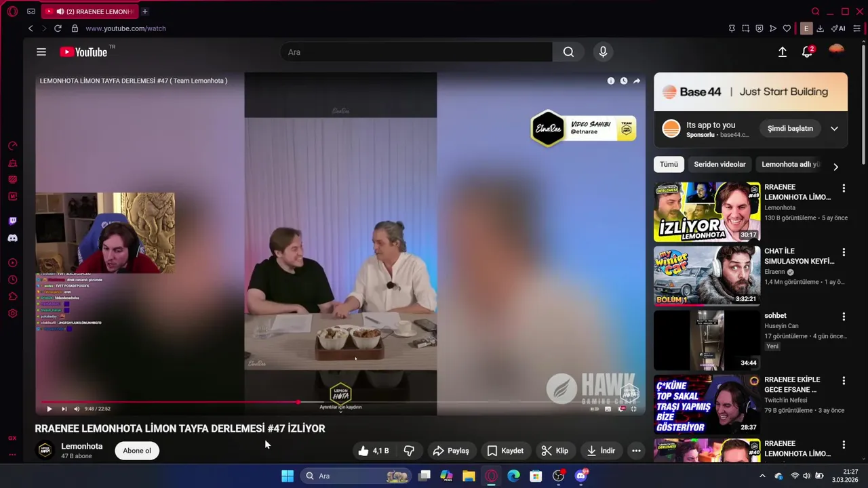868x488 pixels.
Task: Open options for CHAT İLE SIMULASYON video
Action: click(x=844, y=252)
